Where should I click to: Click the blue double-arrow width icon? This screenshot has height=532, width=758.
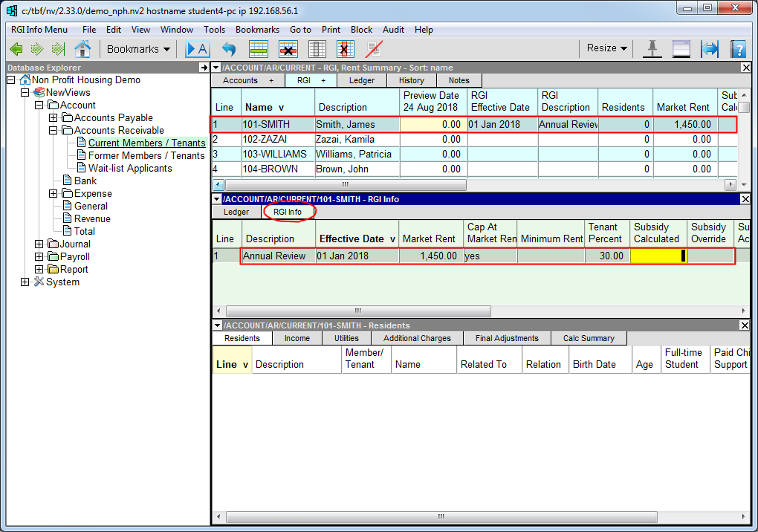point(710,49)
